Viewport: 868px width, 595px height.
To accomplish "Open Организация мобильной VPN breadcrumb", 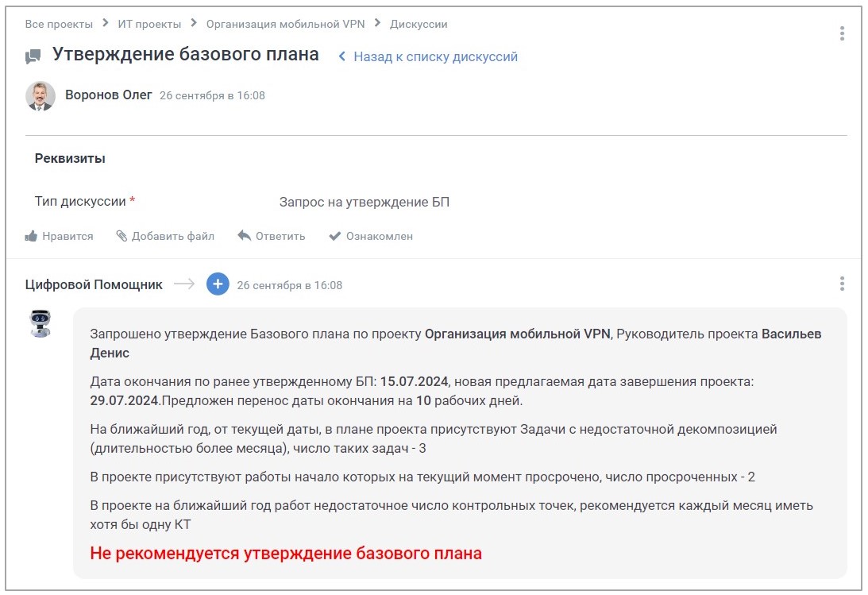I will point(285,24).
